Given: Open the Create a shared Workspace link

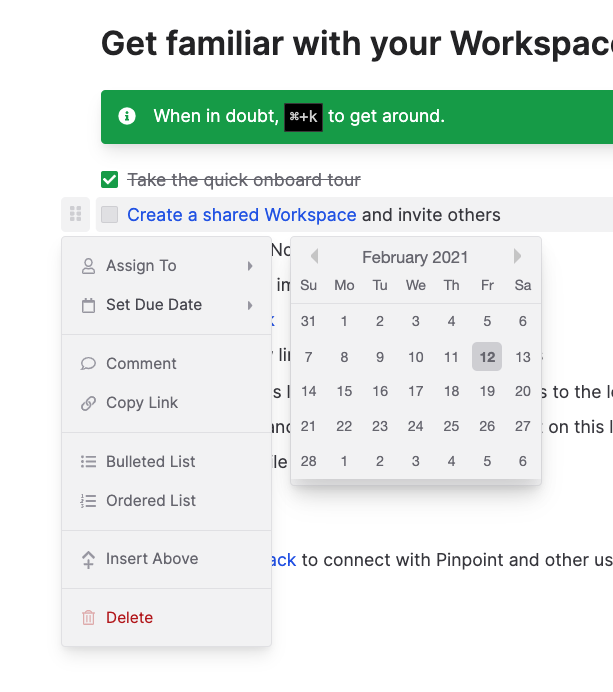Looking at the screenshot, I should tap(241, 215).
